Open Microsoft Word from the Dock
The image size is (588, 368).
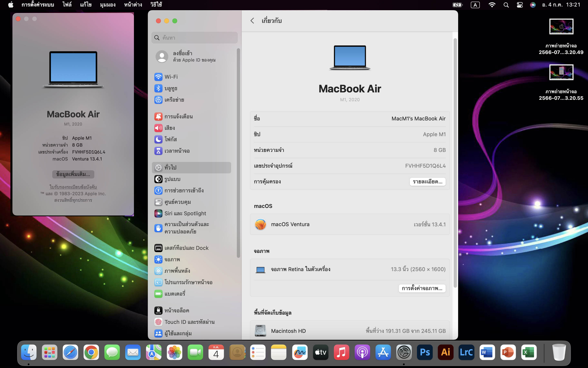click(487, 352)
